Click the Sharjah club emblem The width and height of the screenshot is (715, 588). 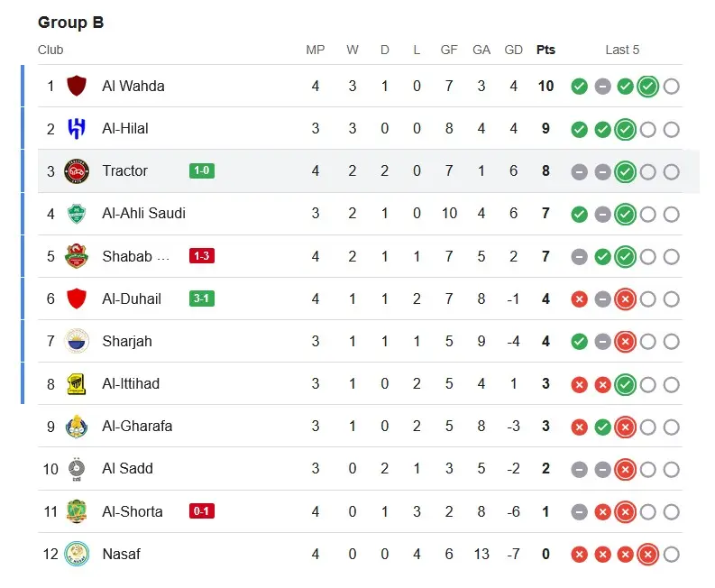coord(77,341)
